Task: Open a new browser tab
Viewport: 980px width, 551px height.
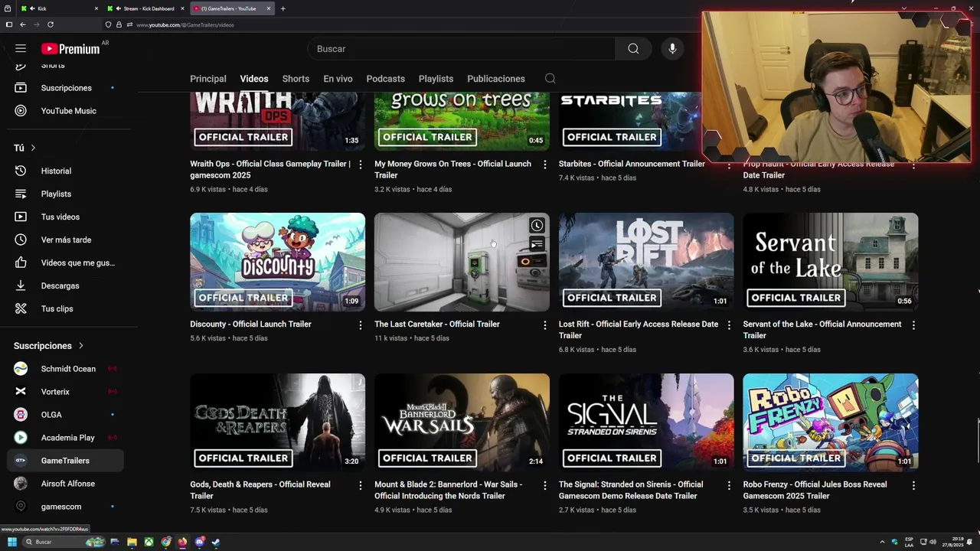Action: 283,8
